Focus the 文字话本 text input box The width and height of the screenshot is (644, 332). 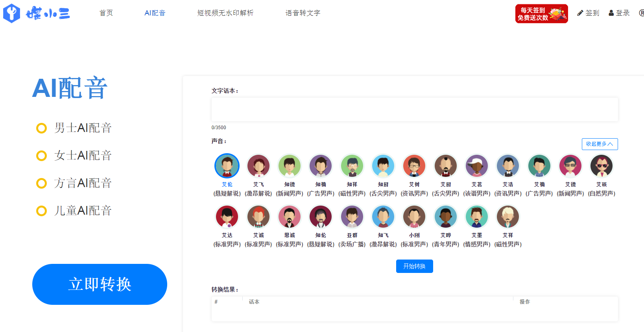tap(415, 109)
